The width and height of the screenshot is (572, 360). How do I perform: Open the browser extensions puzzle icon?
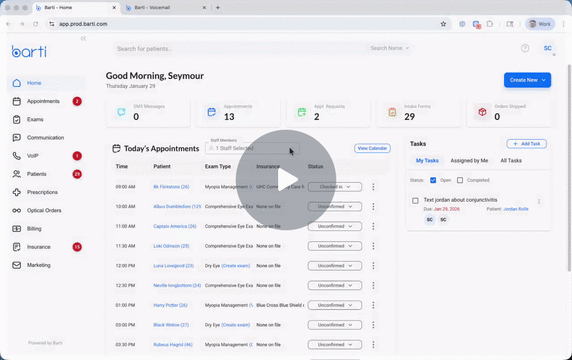490,24
